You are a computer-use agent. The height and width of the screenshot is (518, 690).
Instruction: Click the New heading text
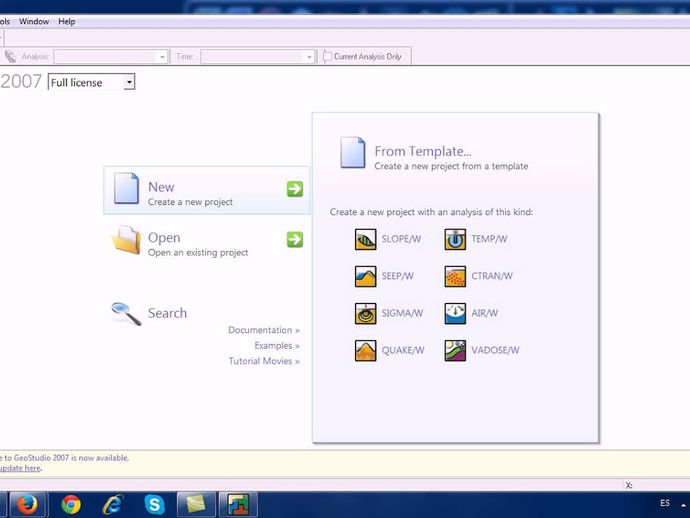click(161, 187)
